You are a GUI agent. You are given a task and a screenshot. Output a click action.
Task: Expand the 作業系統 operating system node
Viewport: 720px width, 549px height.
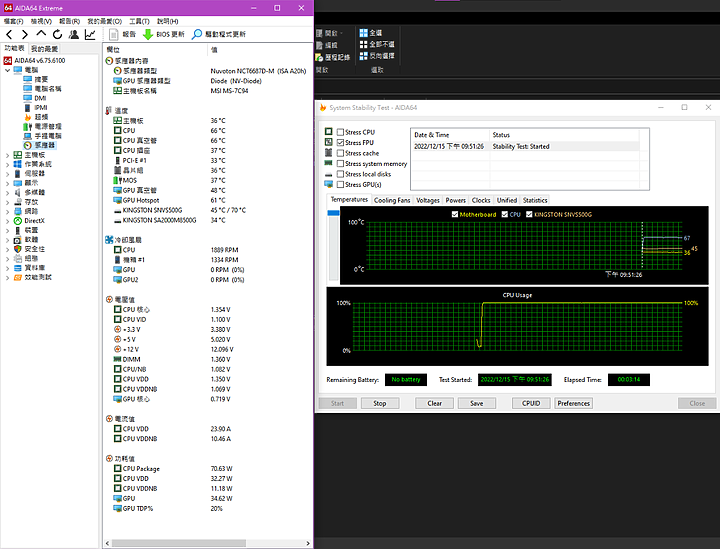pyautogui.click(x=7, y=164)
